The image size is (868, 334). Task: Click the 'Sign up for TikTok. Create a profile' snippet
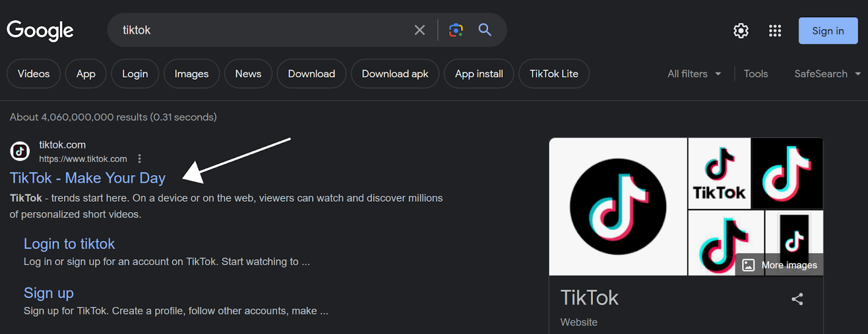(176, 311)
